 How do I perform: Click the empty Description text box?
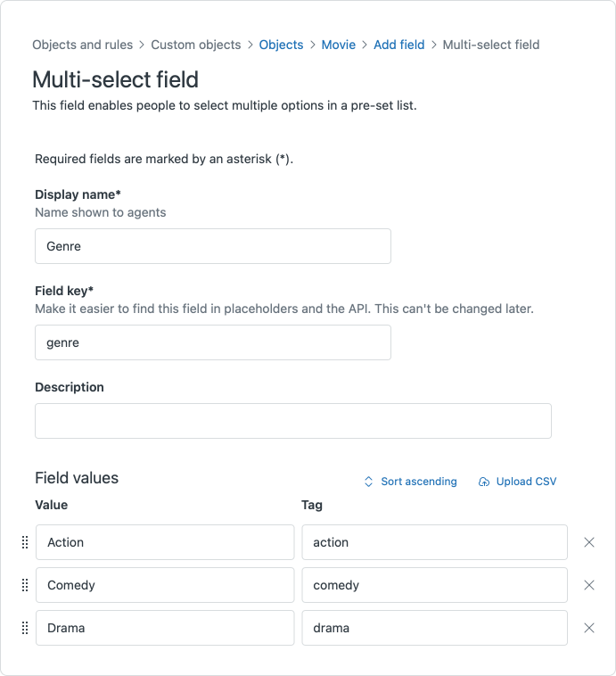coord(293,421)
